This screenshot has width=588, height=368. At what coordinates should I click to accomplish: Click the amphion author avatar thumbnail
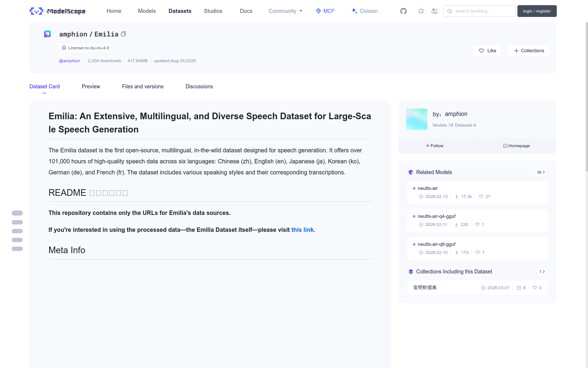click(x=417, y=119)
